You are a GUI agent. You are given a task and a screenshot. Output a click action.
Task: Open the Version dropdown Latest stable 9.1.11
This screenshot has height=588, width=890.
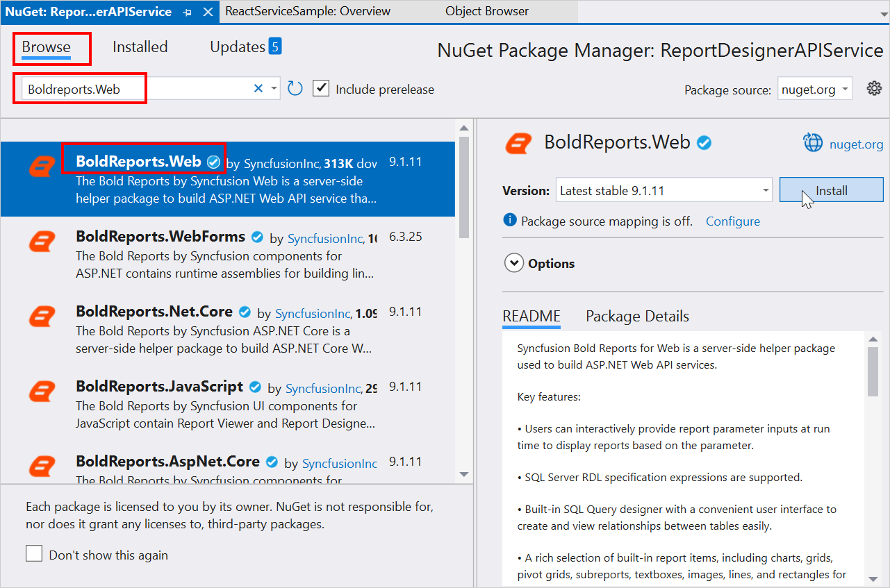(664, 190)
